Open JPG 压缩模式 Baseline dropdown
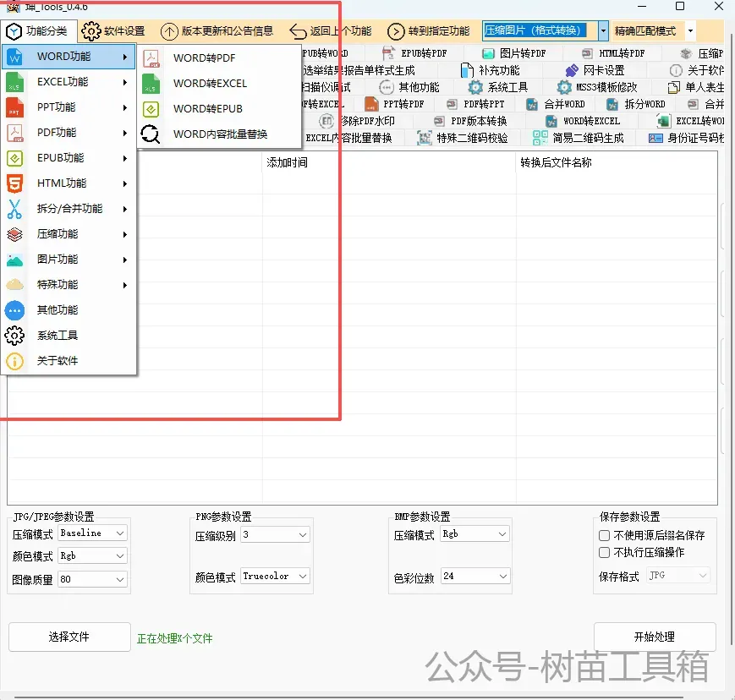The width and height of the screenshot is (735, 700). click(92, 533)
